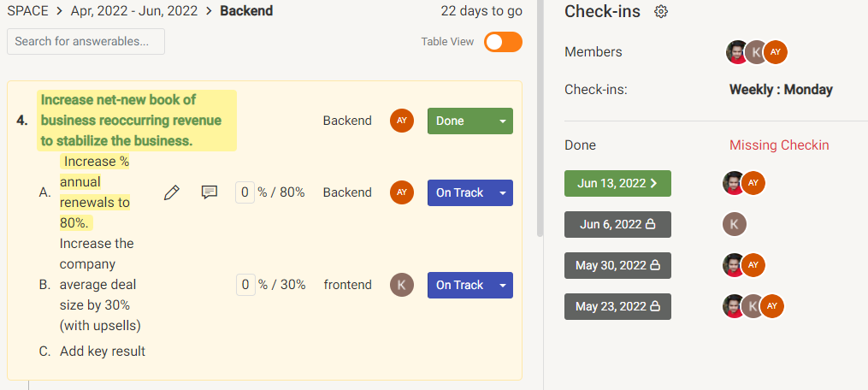Toggle the Table View switch
This screenshot has width=868, height=390.
click(503, 42)
